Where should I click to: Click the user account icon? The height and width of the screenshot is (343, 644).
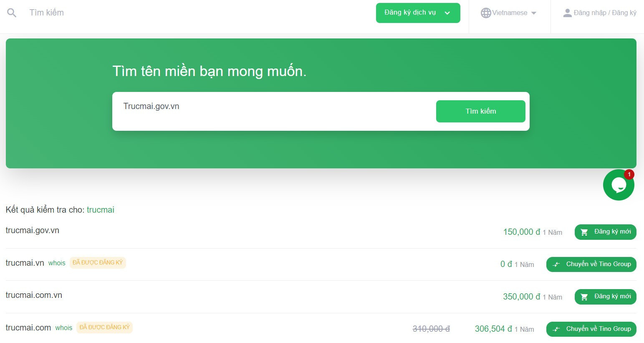tap(567, 13)
